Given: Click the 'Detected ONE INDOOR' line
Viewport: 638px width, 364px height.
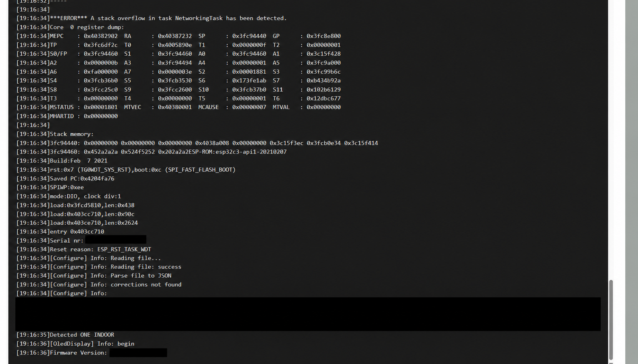Looking at the screenshot, I should [65, 335].
